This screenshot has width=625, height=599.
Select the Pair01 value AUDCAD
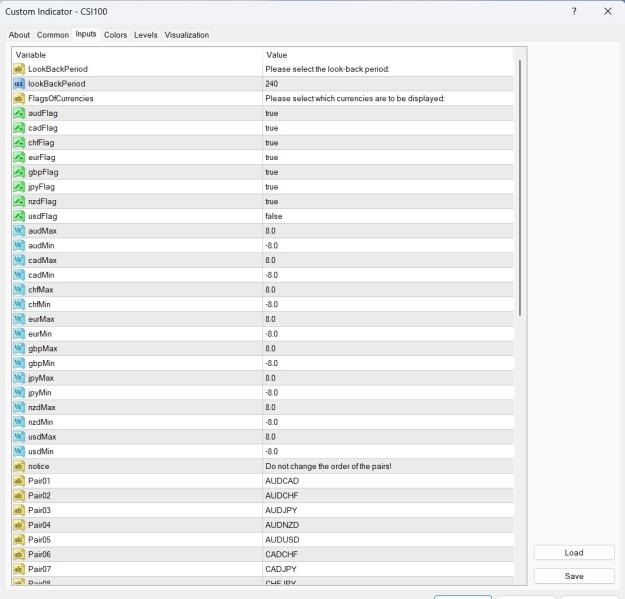tap(282, 481)
